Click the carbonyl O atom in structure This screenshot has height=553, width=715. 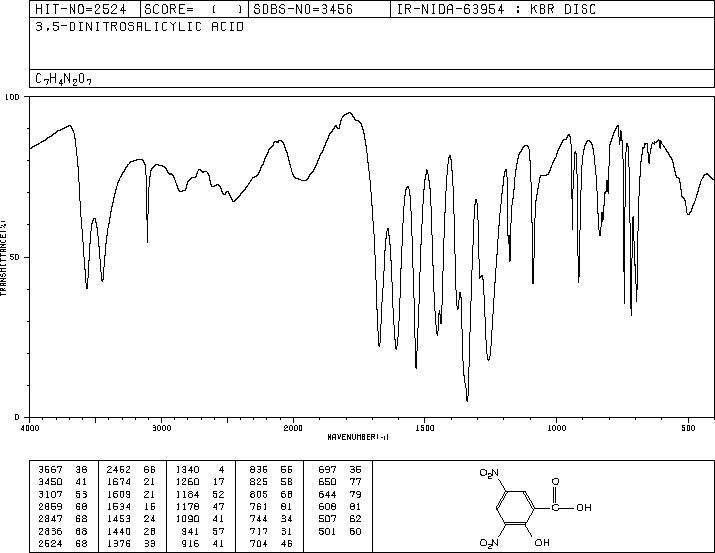tap(555, 481)
